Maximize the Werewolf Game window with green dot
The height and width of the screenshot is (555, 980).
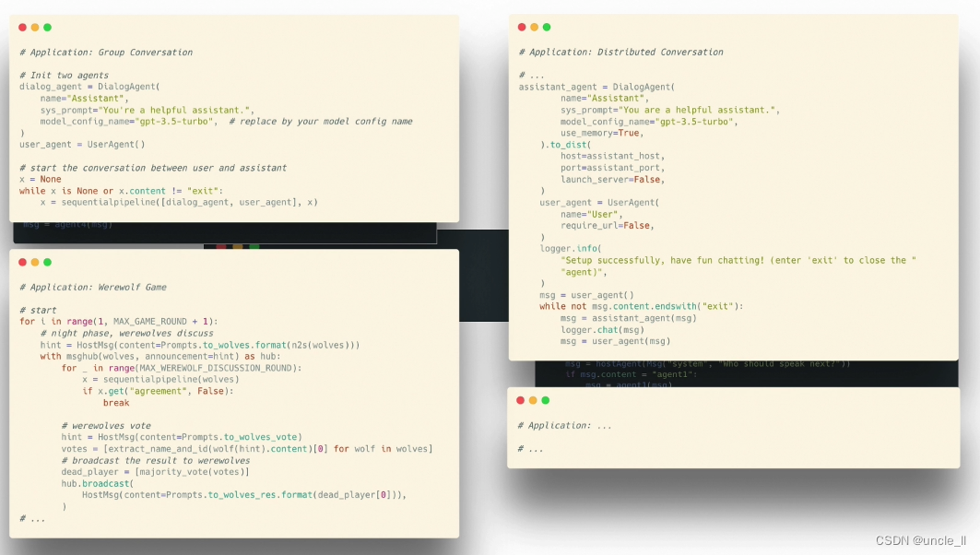pos(48,263)
